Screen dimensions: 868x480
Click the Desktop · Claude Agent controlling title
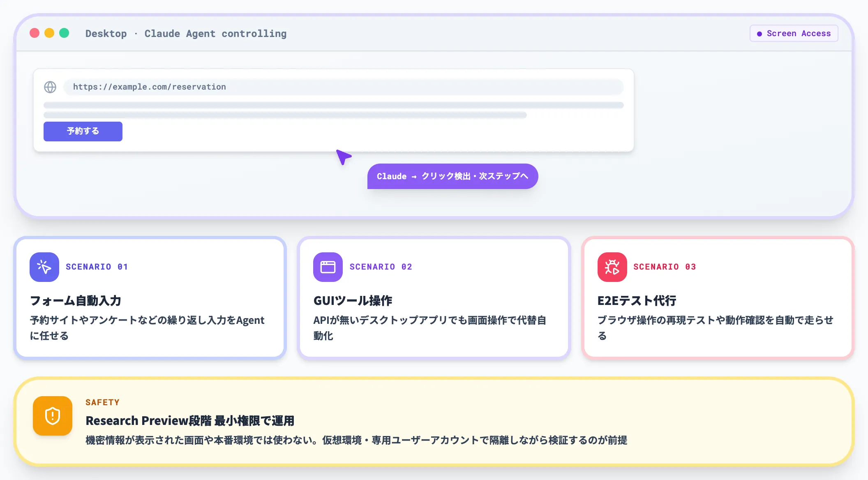pos(186,34)
